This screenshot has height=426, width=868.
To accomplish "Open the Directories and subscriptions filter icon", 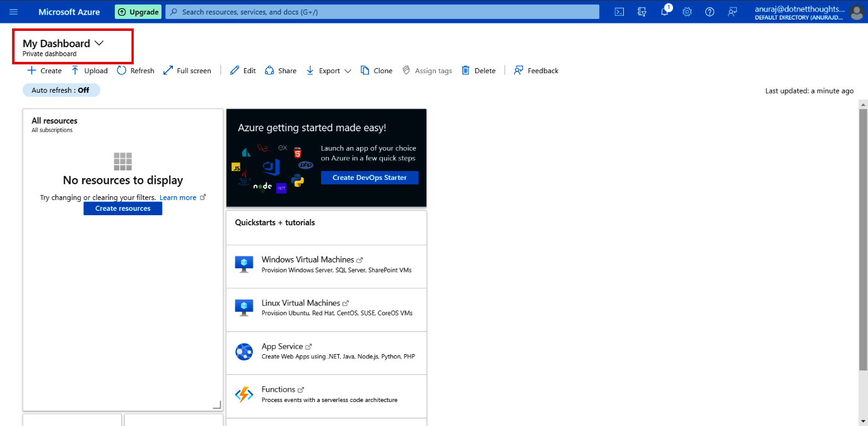I will click(642, 12).
